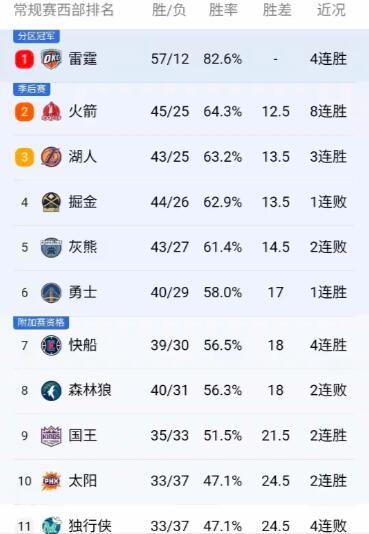Open the Clippers (快船) team logo
The image size is (369, 534).
coord(51,345)
